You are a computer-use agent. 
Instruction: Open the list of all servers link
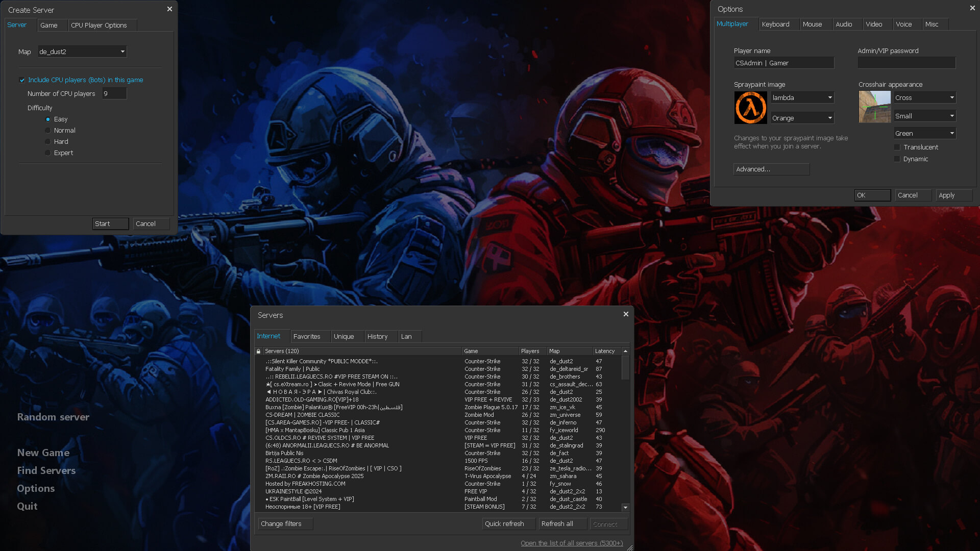pyautogui.click(x=572, y=543)
